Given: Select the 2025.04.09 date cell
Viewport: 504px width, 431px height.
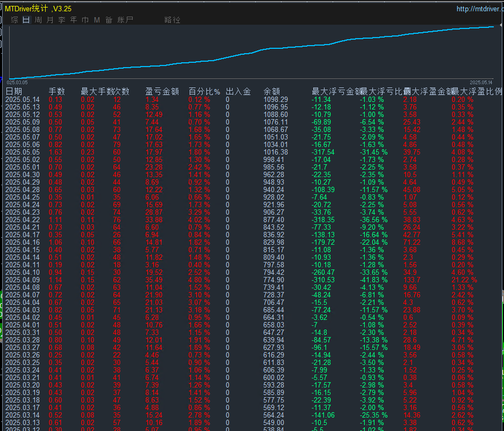Looking at the screenshot, I should (23, 280).
